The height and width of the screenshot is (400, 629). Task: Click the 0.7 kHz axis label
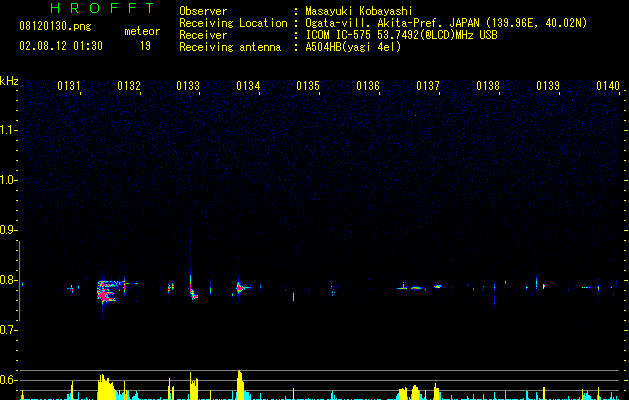(x=8, y=330)
